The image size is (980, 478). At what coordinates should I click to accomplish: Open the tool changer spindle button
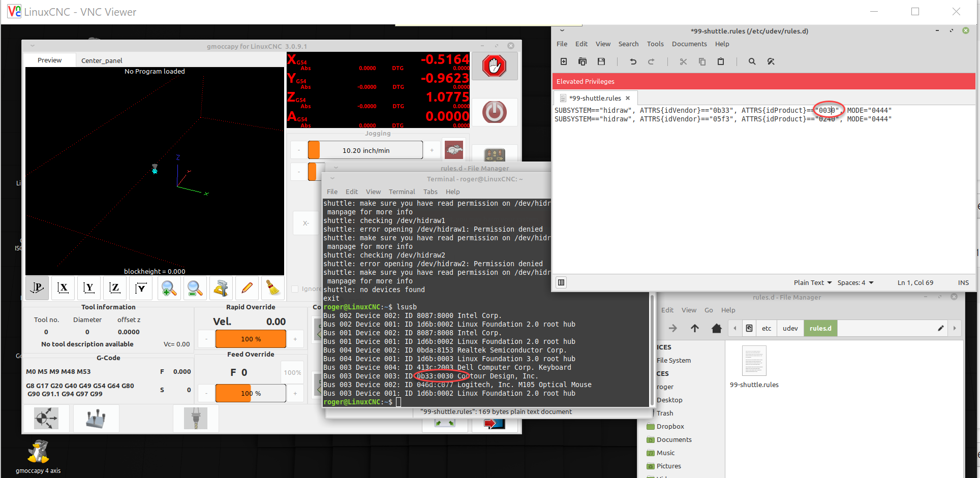coord(196,419)
